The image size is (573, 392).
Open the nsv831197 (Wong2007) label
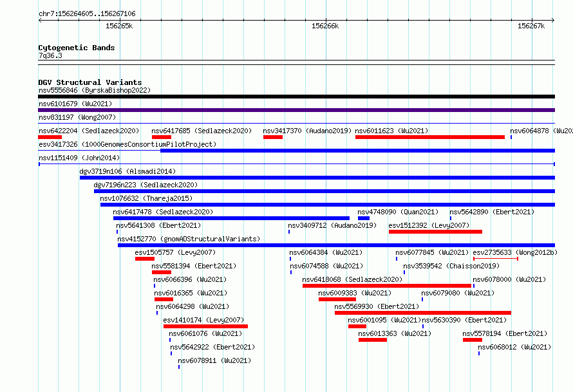(77, 117)
